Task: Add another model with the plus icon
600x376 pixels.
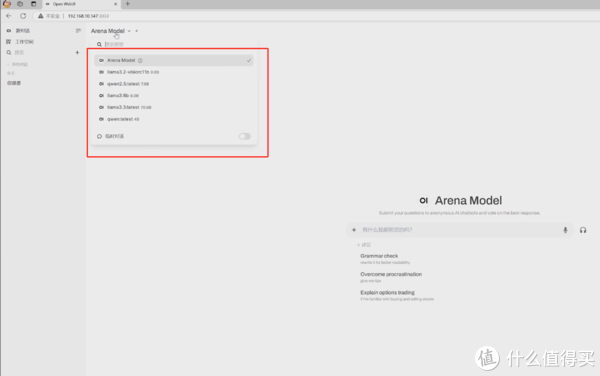Action: tap(137, 31)
